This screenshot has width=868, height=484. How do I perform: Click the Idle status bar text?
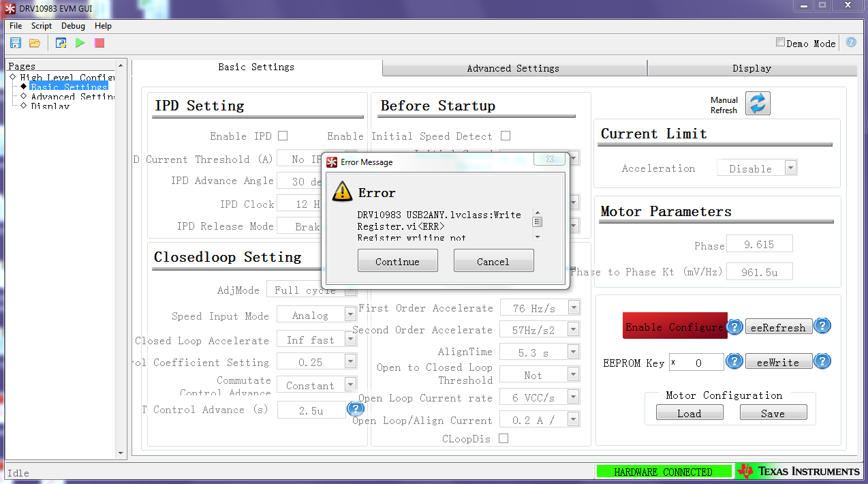(x=18, y=472)
